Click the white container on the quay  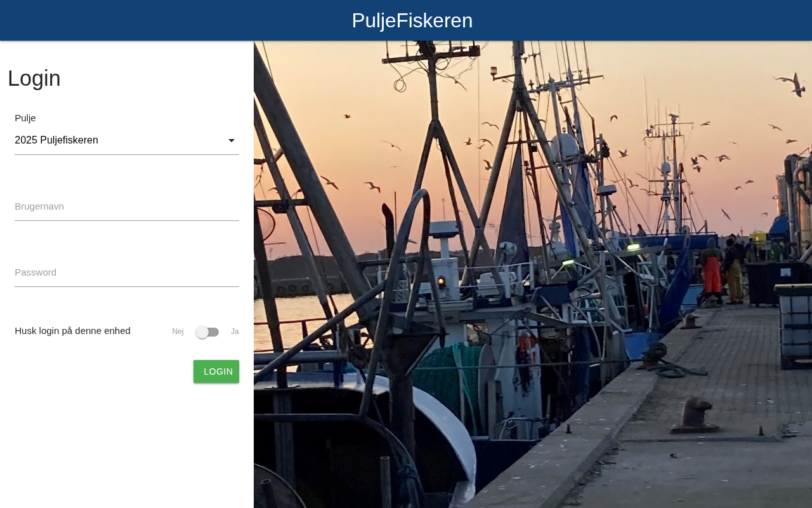(x=796, y=324)
